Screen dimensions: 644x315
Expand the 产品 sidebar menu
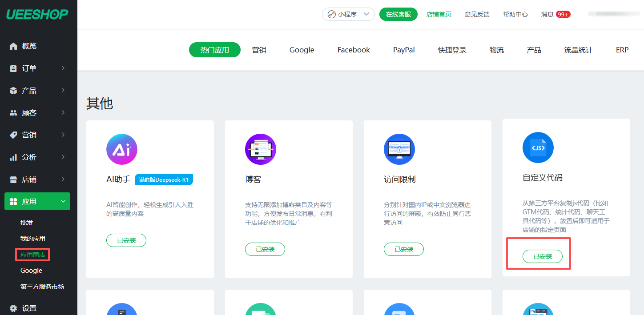click(37, 91)
